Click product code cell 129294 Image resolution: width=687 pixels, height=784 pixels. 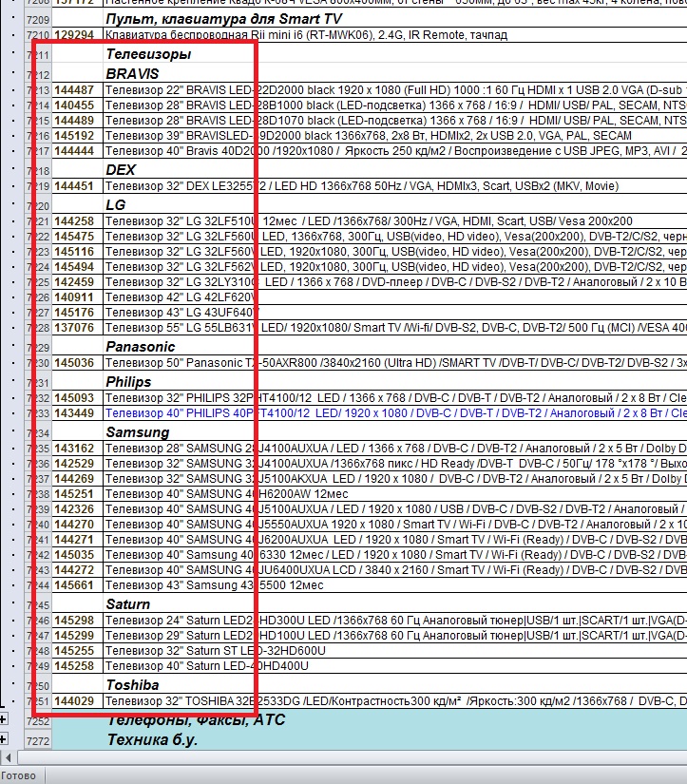tap(78, 35)
